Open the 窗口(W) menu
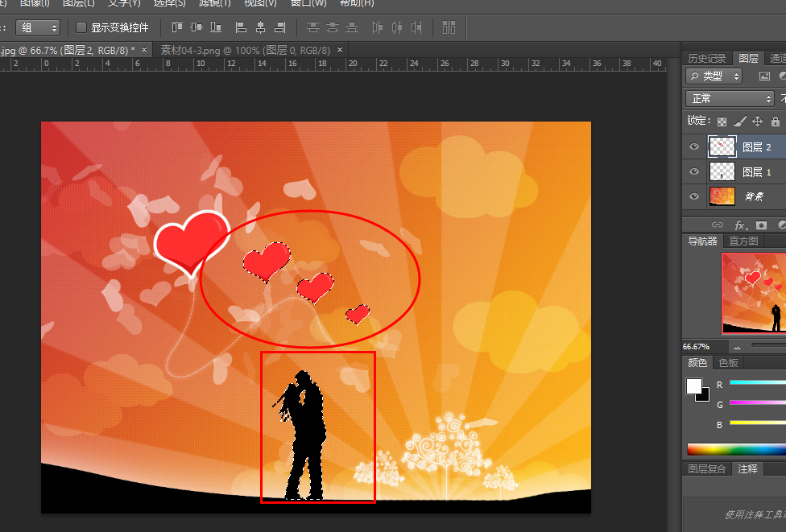Image resolution: width=786 pixels, height=532 pixels. [308, 3]
